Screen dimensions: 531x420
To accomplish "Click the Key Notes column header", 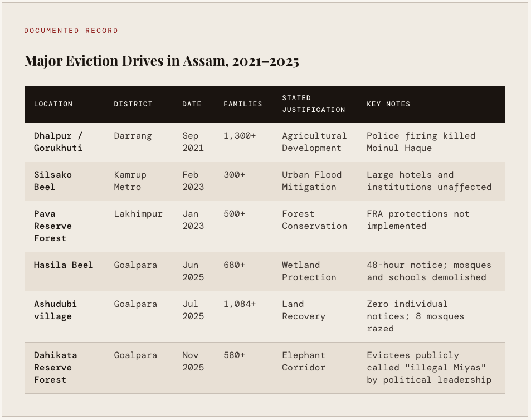I will coord(388,104).
